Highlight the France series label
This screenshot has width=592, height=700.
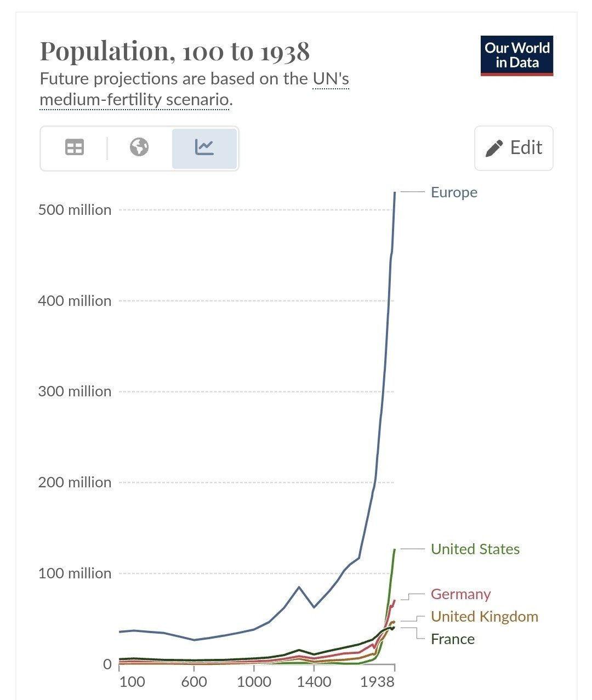click(x=452, y=639)
